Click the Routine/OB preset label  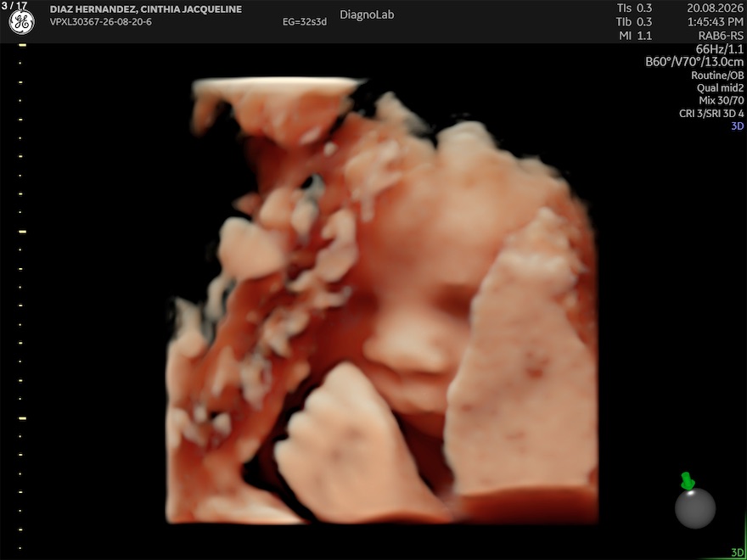click(717, 76)
